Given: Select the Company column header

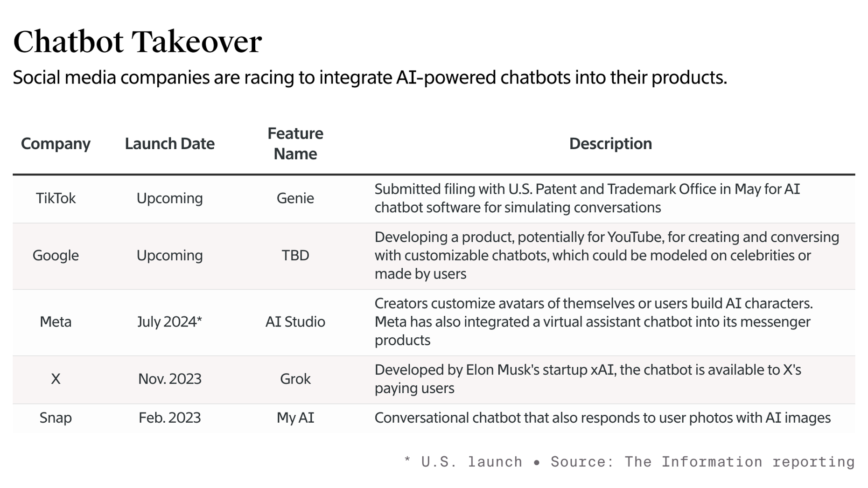Looking at the screenshot, I should click(56, 144).
